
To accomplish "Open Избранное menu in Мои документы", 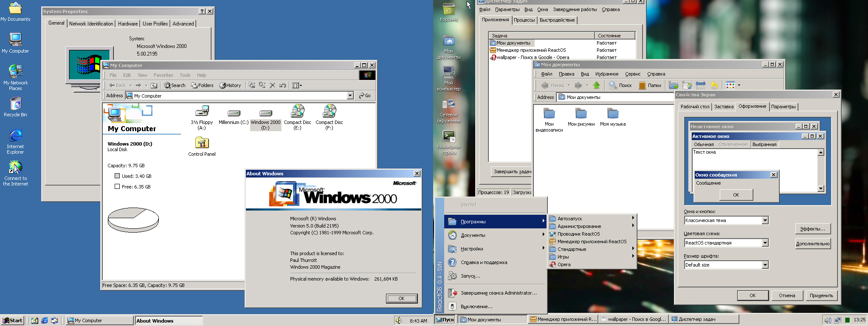I will point(607,74).
